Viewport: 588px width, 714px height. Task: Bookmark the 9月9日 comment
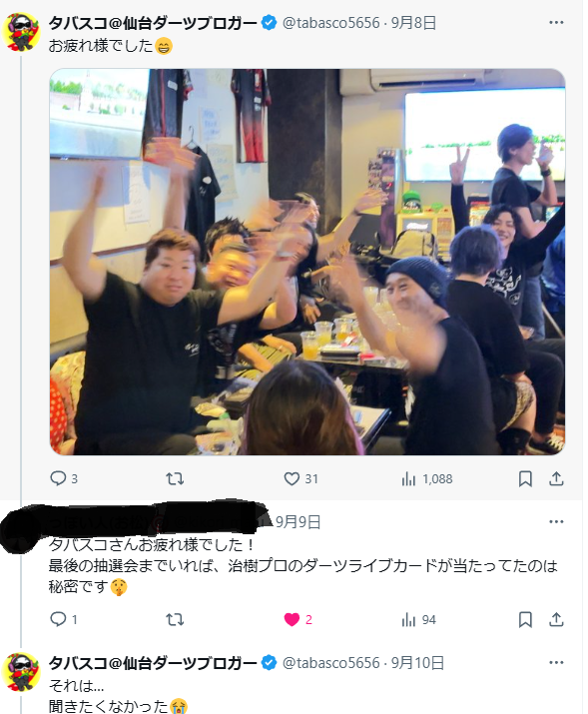tap(525, 619)
